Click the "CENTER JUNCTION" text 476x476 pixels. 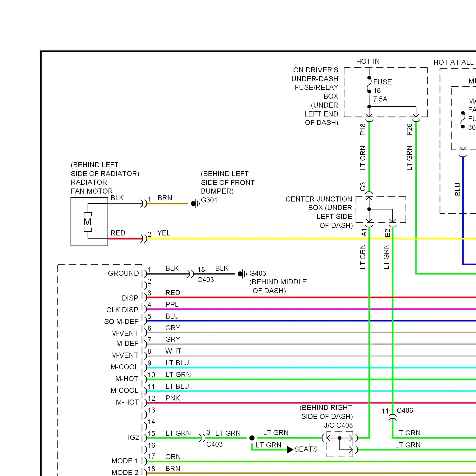pyautogui.click(x=319, y=199)
